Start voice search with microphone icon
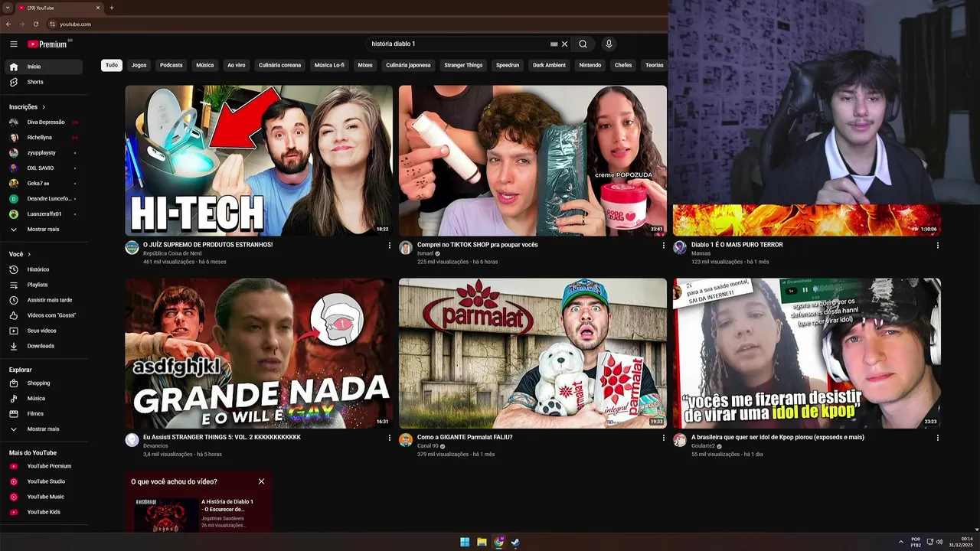 click(x=609, y=44)
